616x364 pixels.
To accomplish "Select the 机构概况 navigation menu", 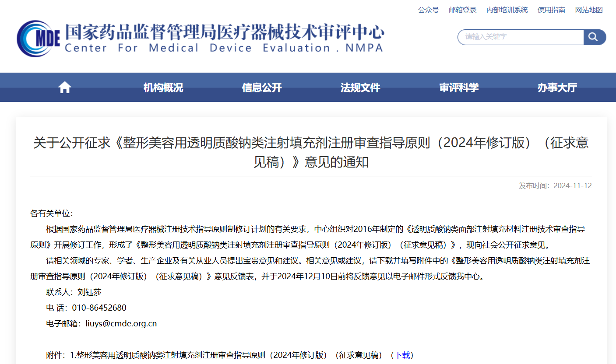I will [x=163, y=87].
